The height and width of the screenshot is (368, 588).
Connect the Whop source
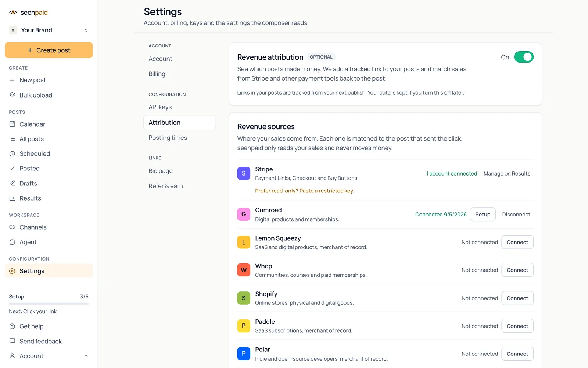(x=517, y=270)
